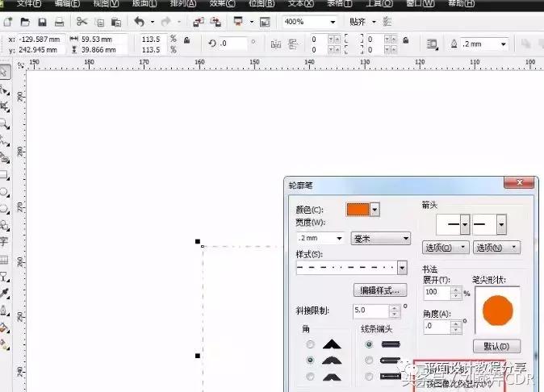Select extended square line cap radio
Image resolution: width=544 pixels, height=392 pixels.
tap(369, 377)
